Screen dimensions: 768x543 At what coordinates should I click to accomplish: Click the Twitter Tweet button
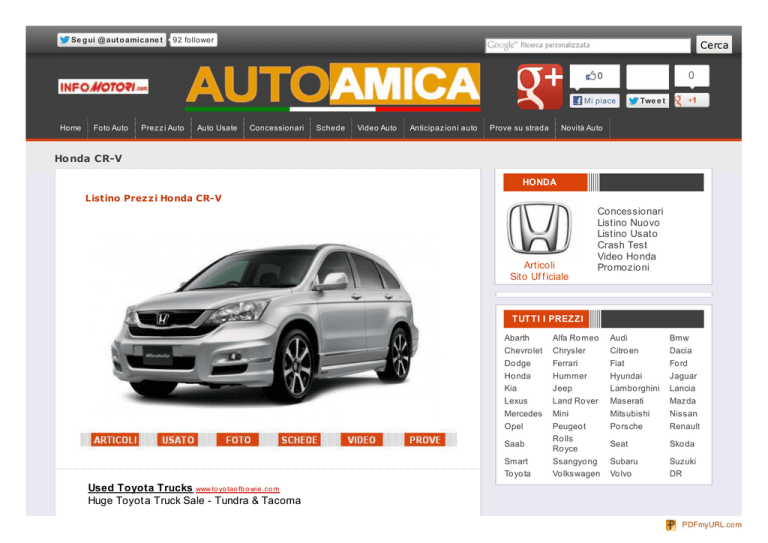coord(647,101)
